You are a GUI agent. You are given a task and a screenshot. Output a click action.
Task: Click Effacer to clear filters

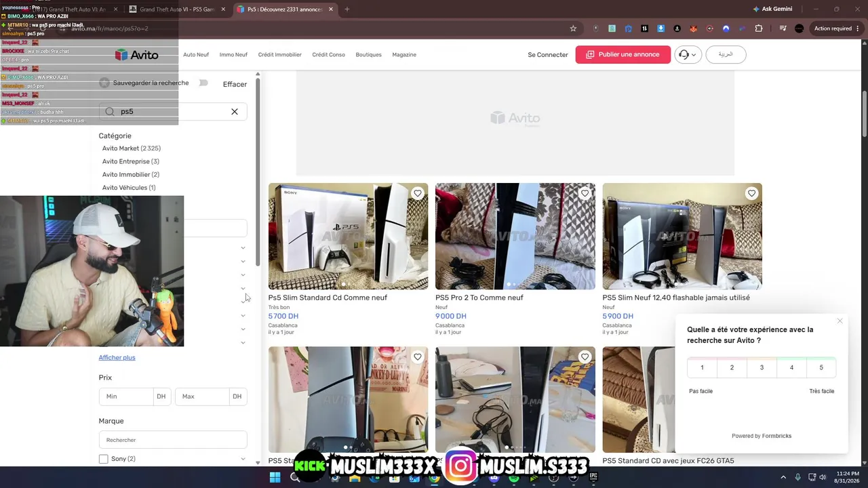pyautogui.click(x=235, y=84)
